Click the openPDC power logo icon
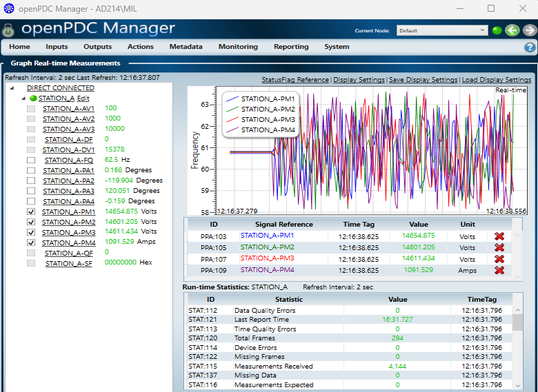538x392 pixels. coord(8,31)
